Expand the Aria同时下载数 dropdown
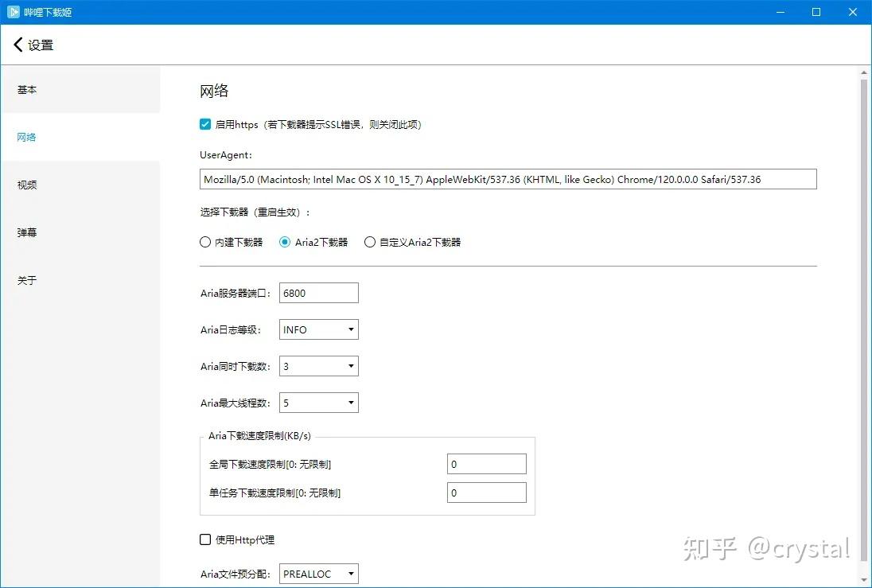This screenshot has width=872, height=588. (x=319, y=366)
